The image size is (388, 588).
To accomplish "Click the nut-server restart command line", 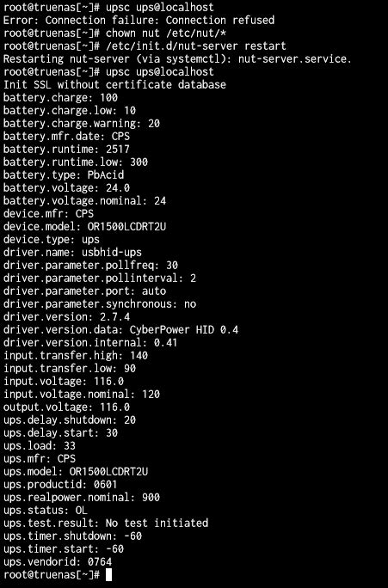I will 196,46.
